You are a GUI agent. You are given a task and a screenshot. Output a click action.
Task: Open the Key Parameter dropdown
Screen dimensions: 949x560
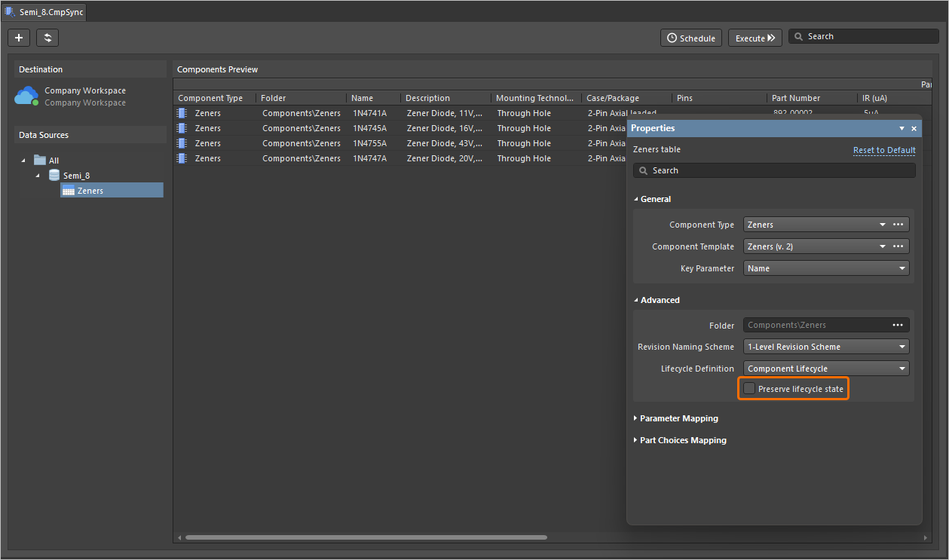click(x=826, y=268)
